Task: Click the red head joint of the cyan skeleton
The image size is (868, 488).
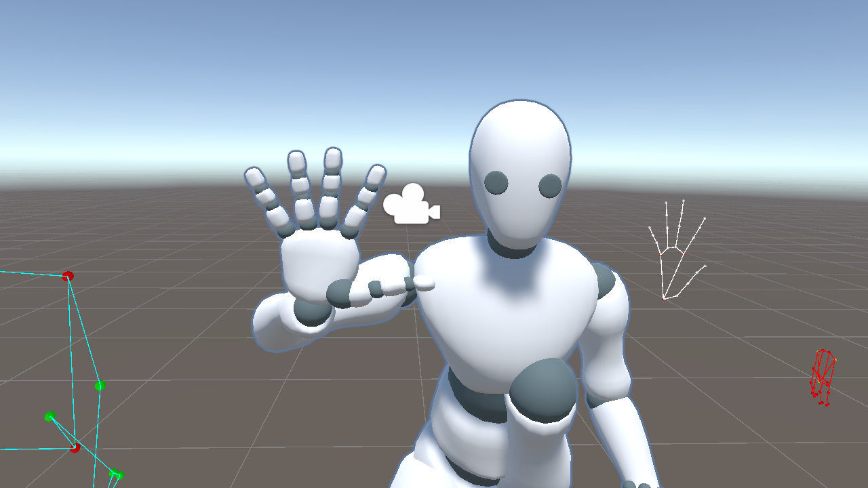Action: click(x=68, y=274)
